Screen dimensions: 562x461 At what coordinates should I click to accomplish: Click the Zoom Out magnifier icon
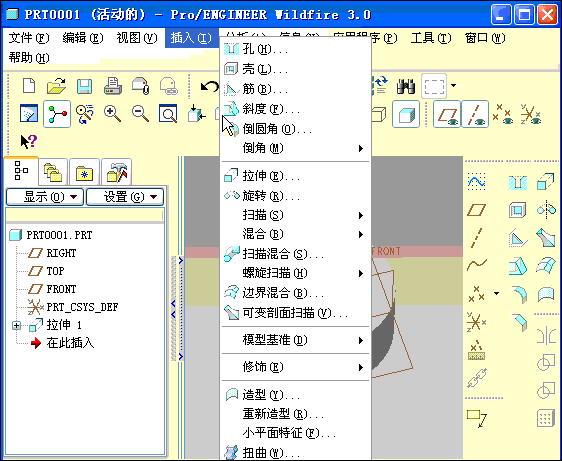pyautogui.click(x=140, y=114)
